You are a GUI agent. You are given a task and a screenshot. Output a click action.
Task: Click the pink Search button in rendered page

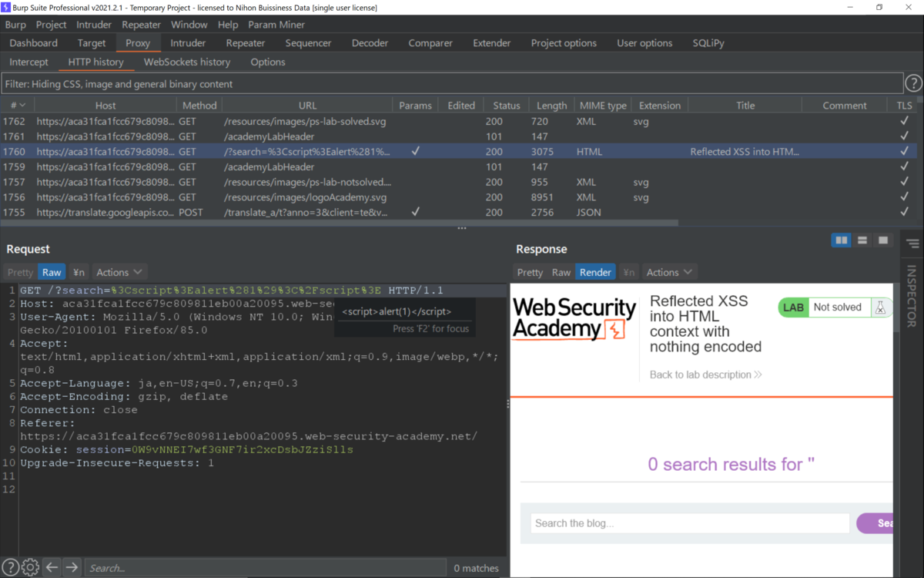coord(878,523)
